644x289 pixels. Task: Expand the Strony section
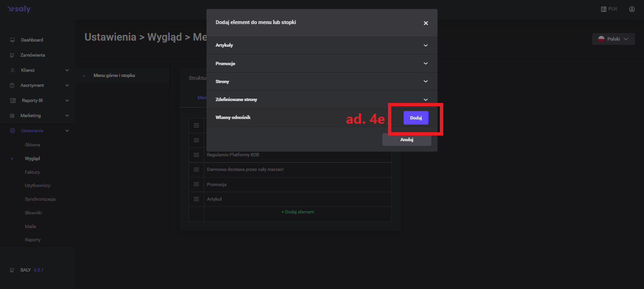pos(425,82)
